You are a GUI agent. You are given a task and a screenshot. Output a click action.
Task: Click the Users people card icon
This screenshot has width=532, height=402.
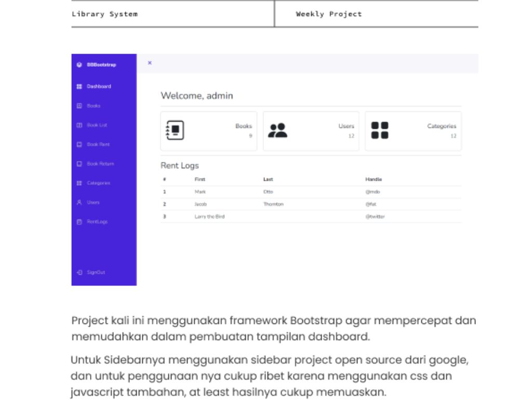coord(278,131)
